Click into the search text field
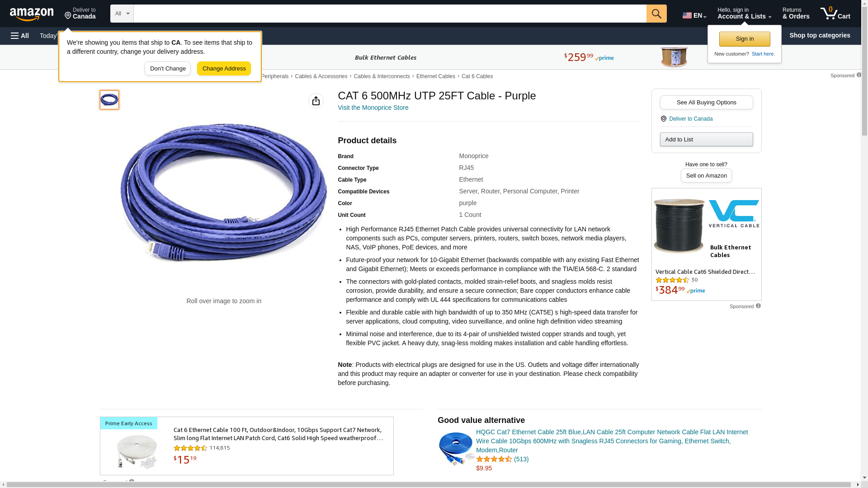 click(x=390, y=14)
